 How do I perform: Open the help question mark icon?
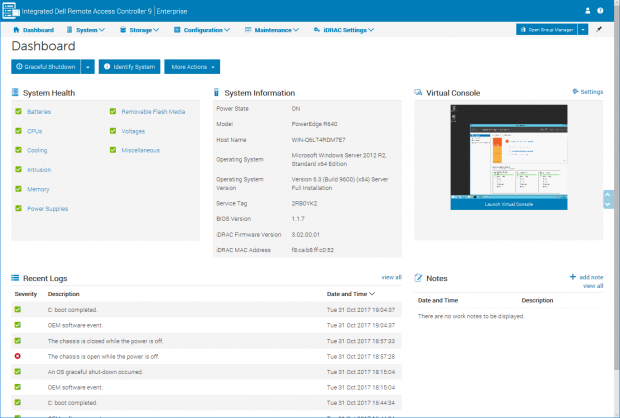pos(602,10)
